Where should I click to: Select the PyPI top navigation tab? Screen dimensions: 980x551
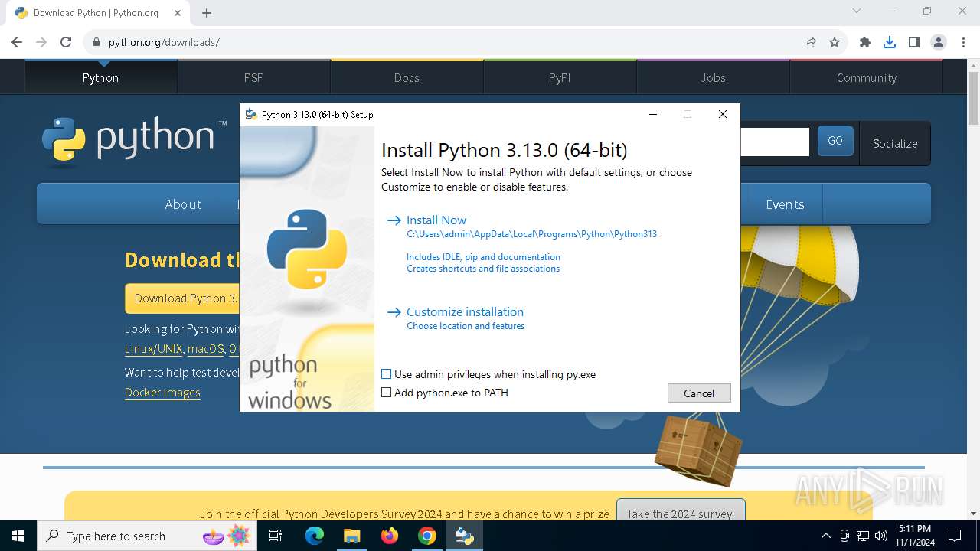(560, 77)
